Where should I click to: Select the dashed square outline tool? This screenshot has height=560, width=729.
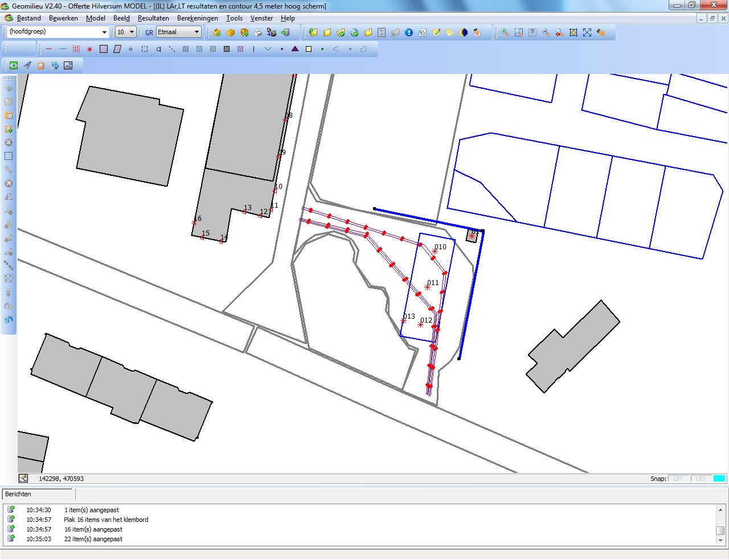pos(145,49)
